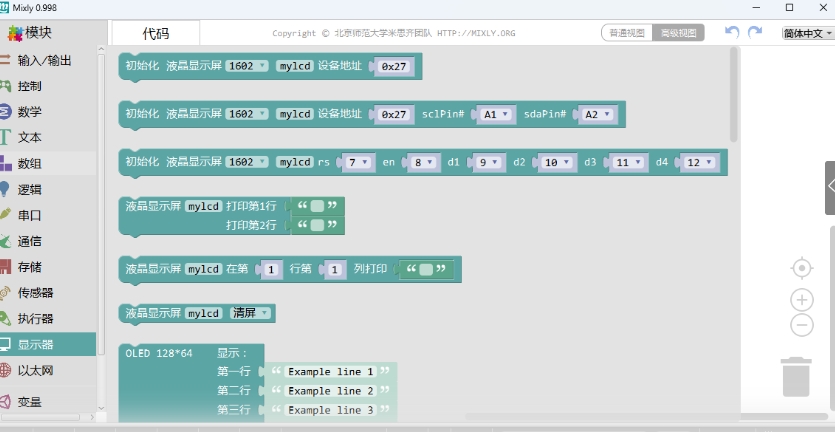Expand the right side panel arrow
Screen dimensions: 835x432
pos(830,188)
